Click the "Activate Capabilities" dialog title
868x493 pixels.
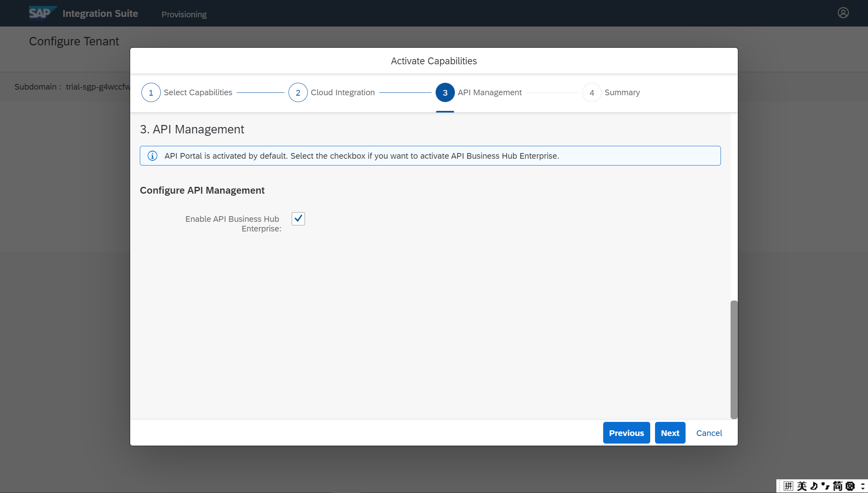(434, 61)
